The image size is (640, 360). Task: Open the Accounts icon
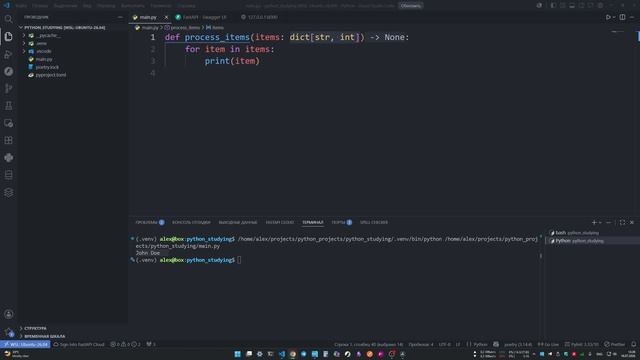point(9,314)
